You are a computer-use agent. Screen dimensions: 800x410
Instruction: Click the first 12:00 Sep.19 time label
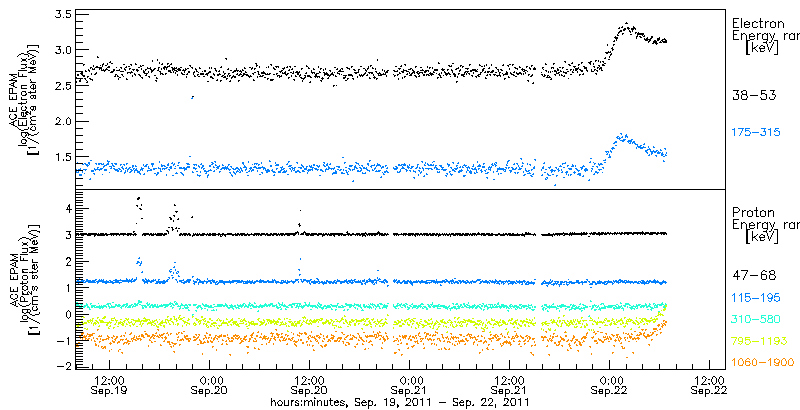tap(109, 386)
